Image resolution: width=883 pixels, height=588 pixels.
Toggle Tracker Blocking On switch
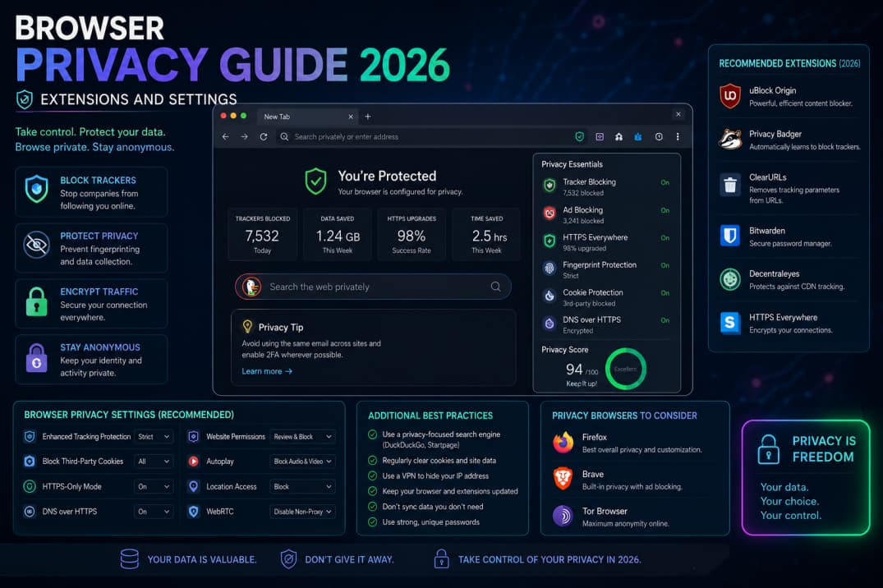point(665,182)
